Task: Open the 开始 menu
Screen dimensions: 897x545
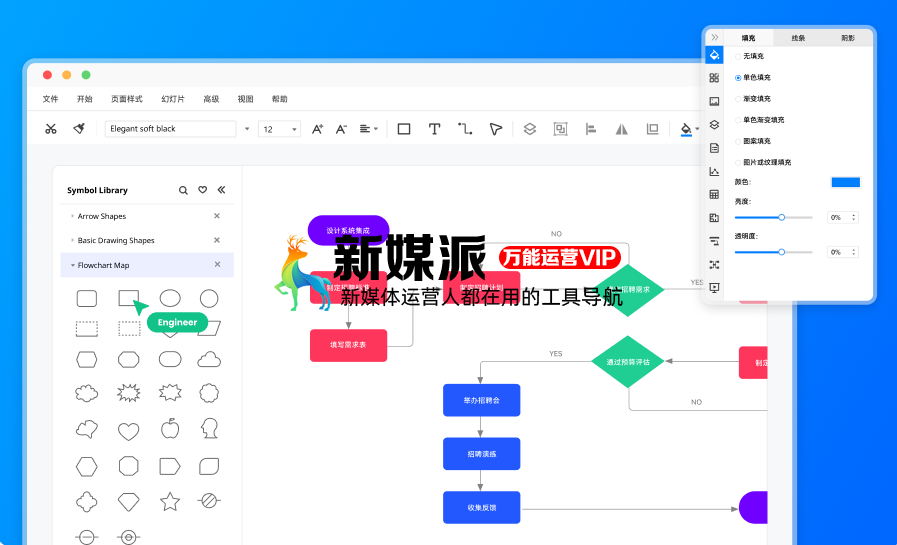Action: [x=85, y=99]
